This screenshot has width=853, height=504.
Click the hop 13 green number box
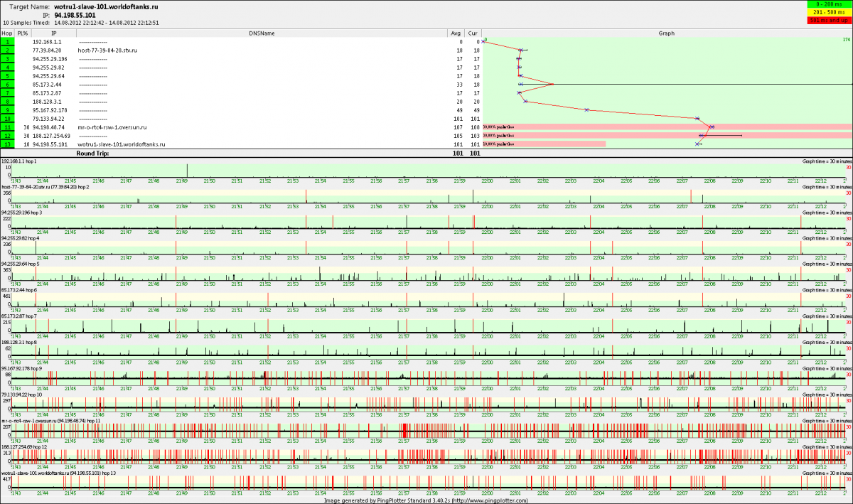[x=7, y=144]
